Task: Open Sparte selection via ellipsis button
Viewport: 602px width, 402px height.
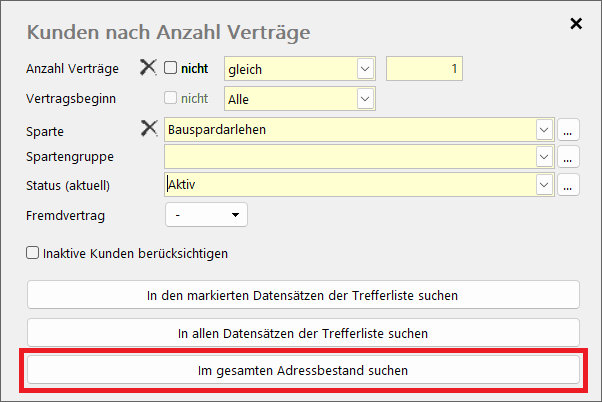Action: [x=569, y=130]
